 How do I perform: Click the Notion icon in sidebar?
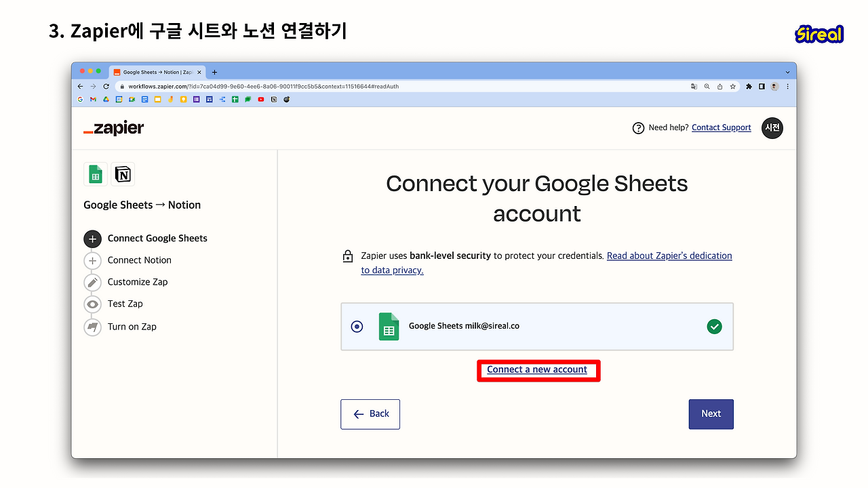coord(123,174)
